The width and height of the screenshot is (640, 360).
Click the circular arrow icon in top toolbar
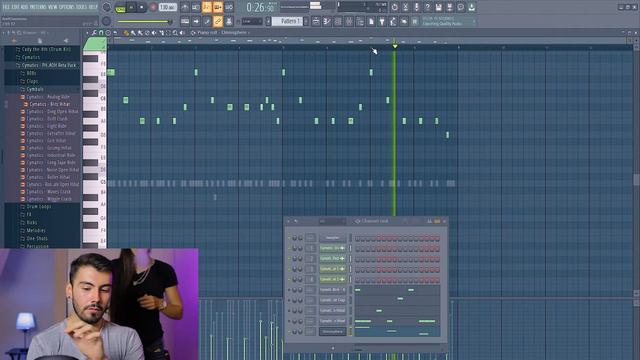394,7
